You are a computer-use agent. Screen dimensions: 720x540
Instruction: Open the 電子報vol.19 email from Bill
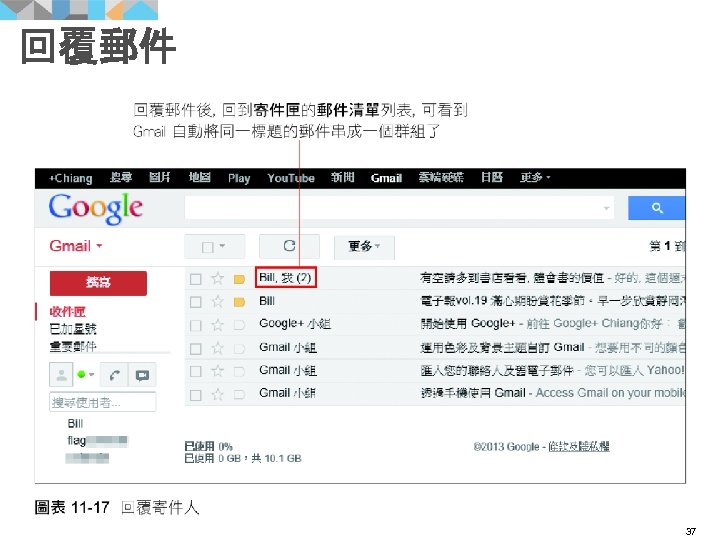(x=435, y=301)
